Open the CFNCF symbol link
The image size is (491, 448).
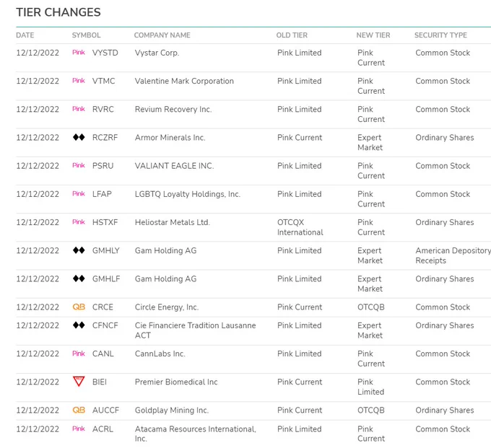[105, 325]
